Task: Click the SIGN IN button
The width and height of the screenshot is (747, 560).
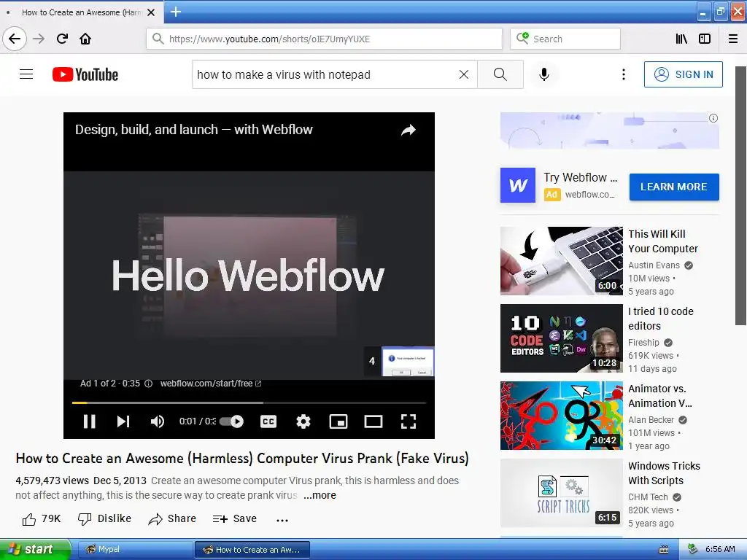Action: click(683, 74)
